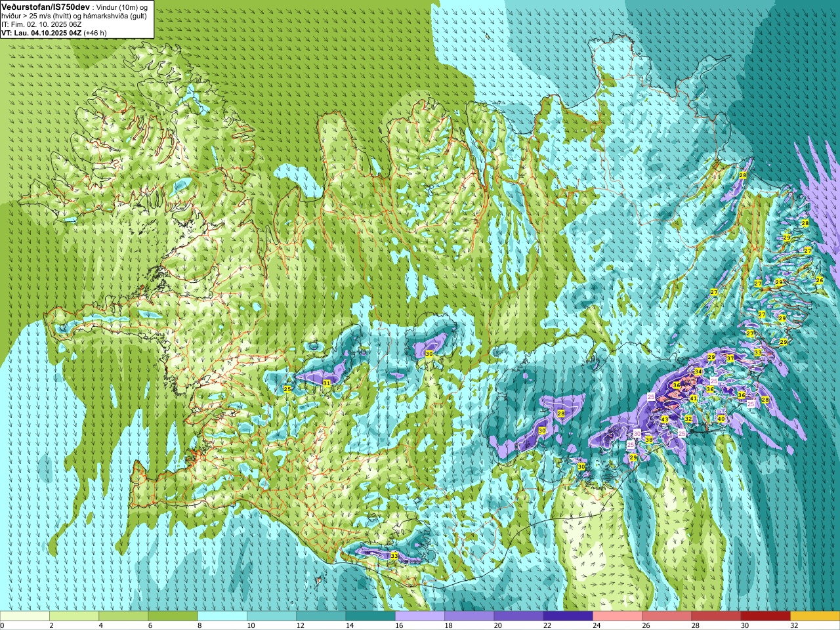Pick the 10–12 m/s legend swatch

tap(272, 616)
